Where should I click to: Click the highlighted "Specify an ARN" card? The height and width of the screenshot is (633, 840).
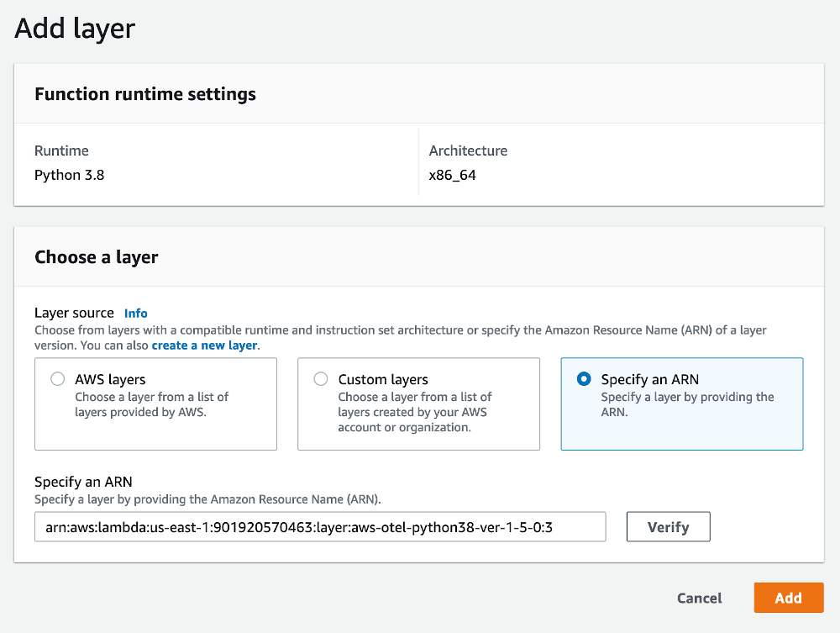(x=681, y=404)
